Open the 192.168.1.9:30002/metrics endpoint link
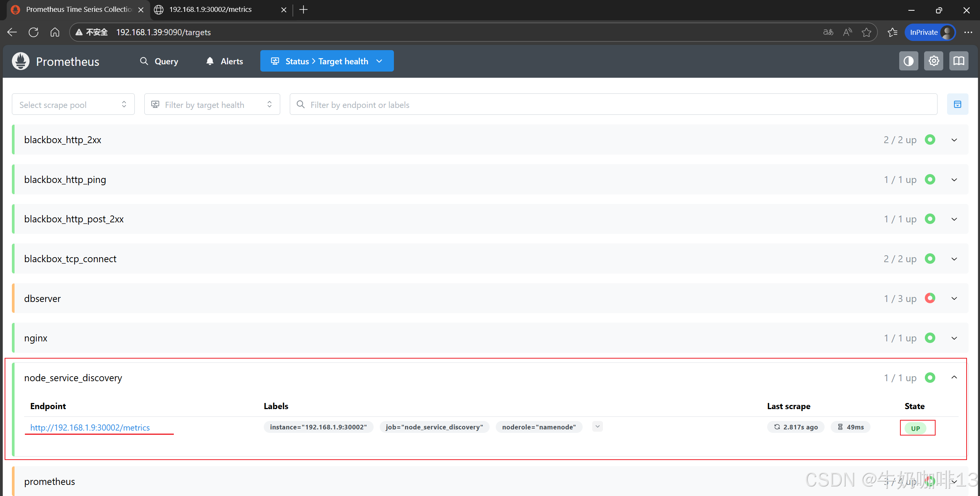980x496 pixels. tap(90, 427)
